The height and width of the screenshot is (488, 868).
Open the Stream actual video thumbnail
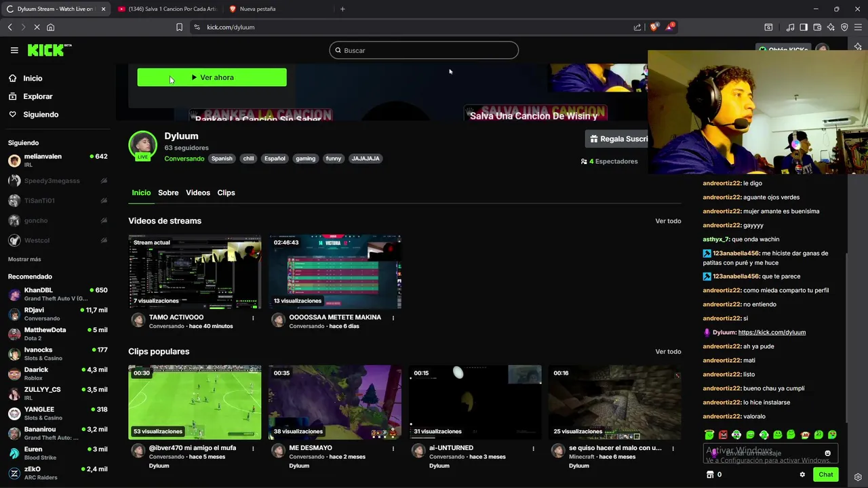[195, 272]
